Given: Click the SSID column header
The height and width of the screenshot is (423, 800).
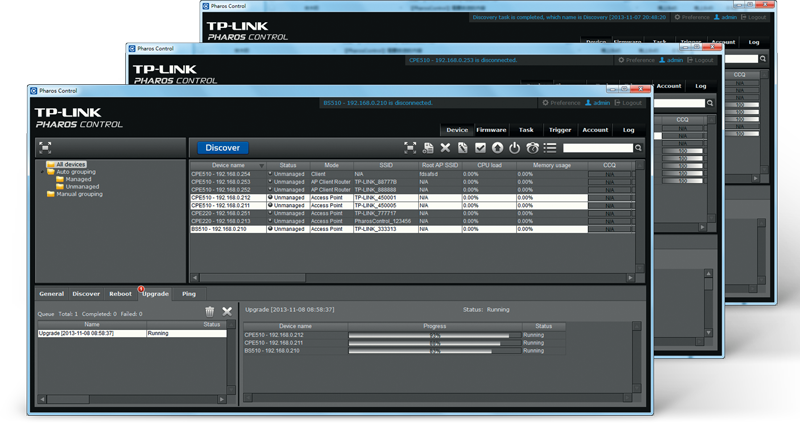Looking at the screenshot, I should [x=386, y=165].
